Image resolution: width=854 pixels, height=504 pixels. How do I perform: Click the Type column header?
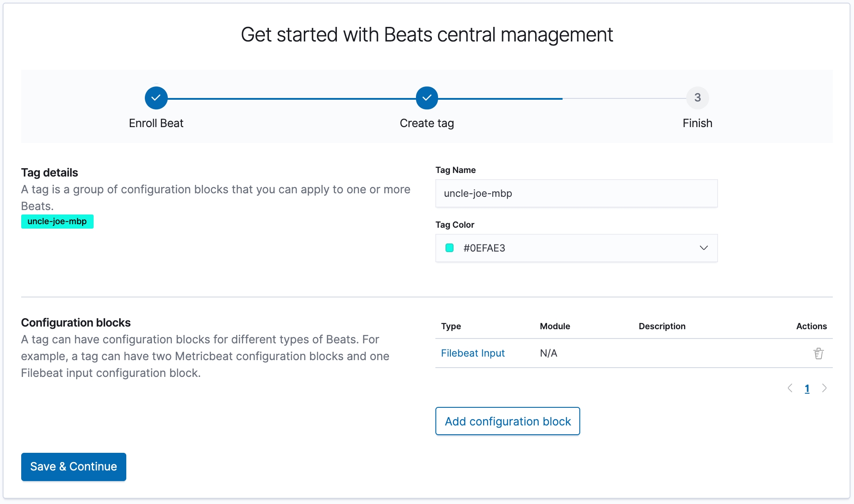point(451,326)
